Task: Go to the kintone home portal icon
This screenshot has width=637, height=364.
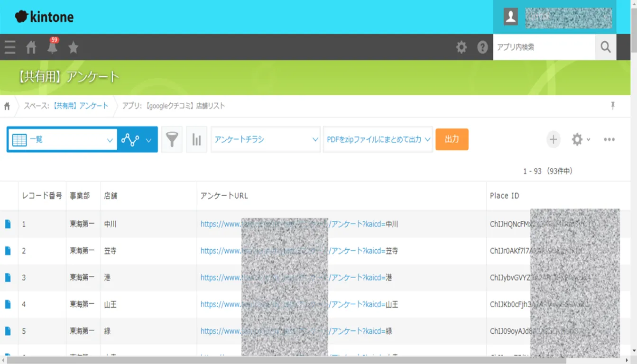Action: [x=31, y=47]
